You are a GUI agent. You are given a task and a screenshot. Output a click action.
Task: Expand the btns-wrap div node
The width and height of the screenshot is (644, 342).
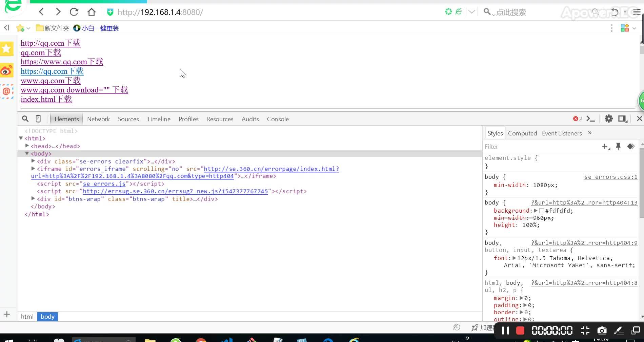coord(33,198)
